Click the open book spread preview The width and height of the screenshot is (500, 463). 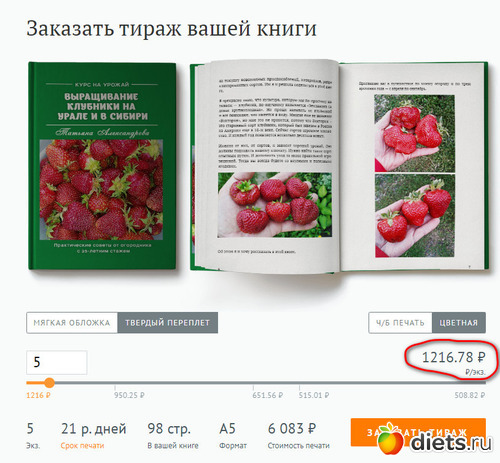tap(339, 166)
